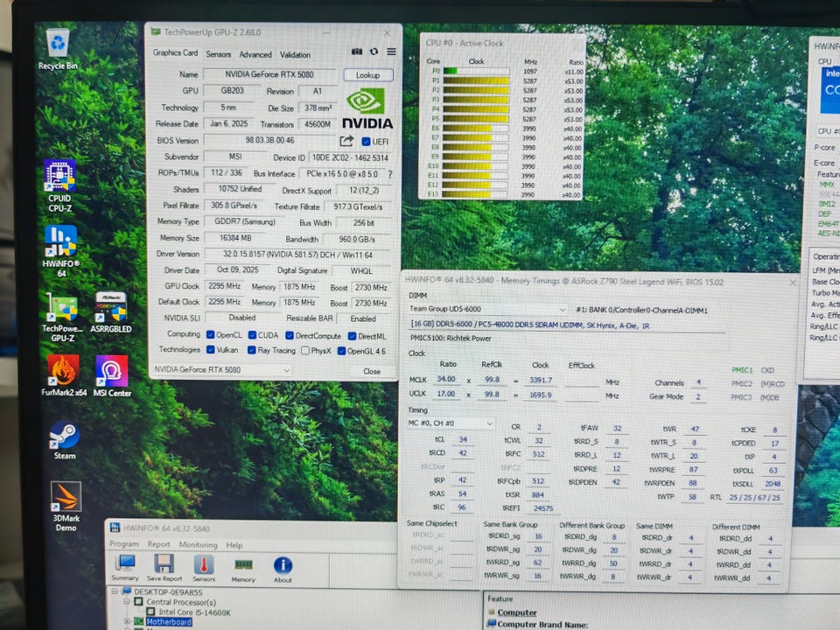840x630 pixels.
Task: Open HWiNFO Program menu
Action: click(x=123, y=543)
